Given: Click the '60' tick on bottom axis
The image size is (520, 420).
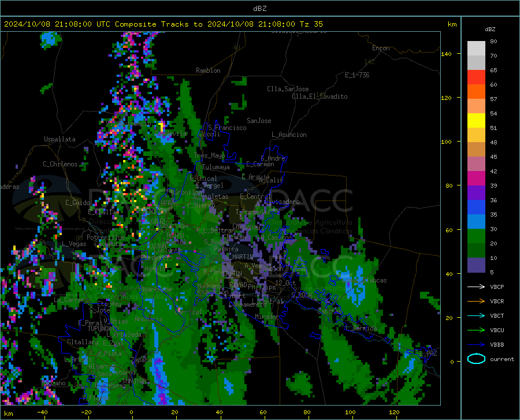Looking at the screenshot, I should tap(263, 412).
